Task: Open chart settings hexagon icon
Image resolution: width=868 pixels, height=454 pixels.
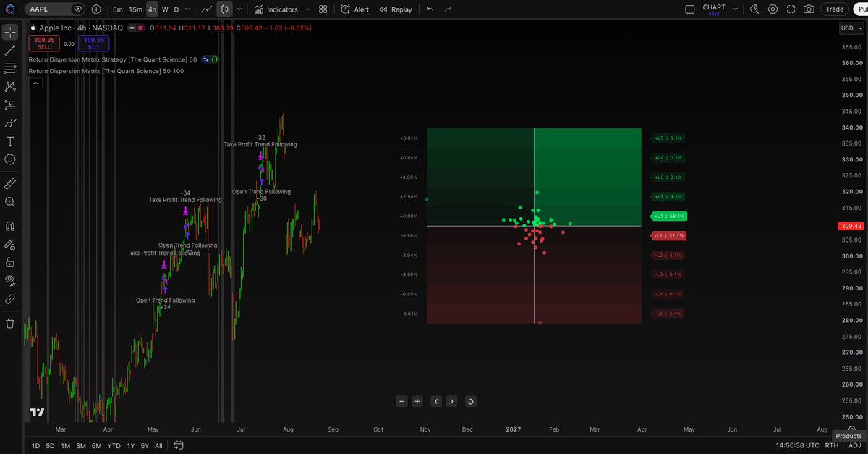Action: (773, 9)
